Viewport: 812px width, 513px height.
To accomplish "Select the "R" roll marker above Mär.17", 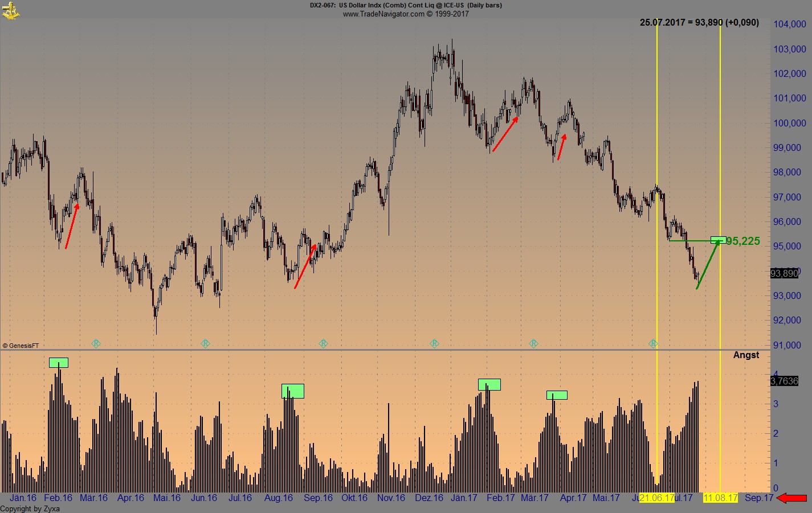I will tap(533, 343).
